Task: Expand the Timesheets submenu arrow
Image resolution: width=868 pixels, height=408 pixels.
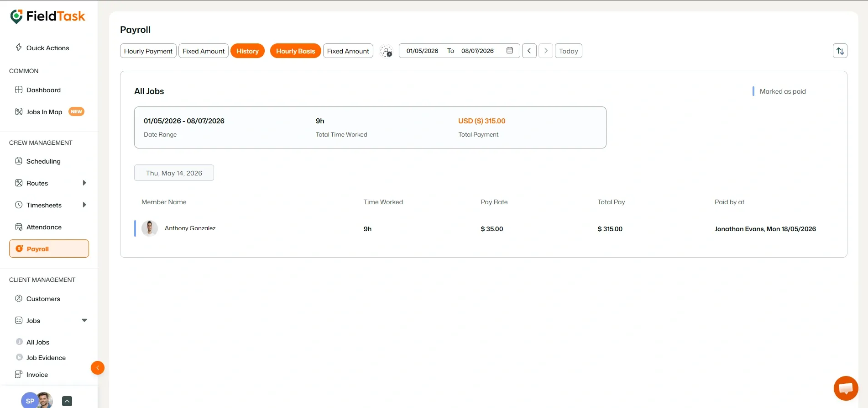Action: (84, 205)
